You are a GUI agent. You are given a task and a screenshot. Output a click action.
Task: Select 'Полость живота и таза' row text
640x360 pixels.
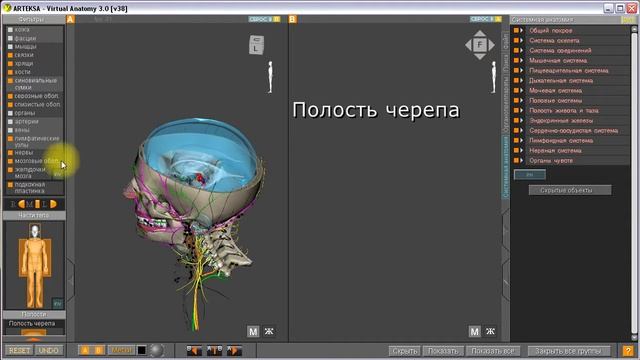pyautogui.click(x=564, y=111)
